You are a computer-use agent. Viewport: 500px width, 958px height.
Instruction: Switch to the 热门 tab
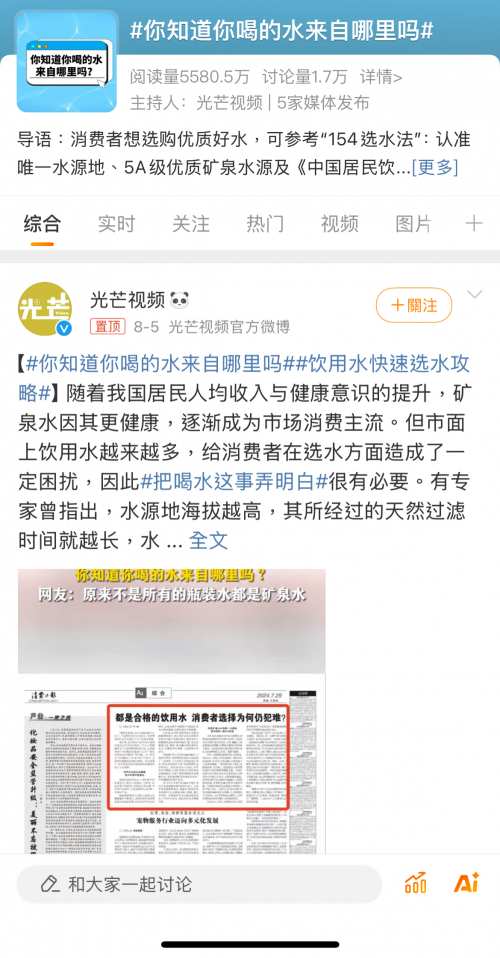pyautogui.click(x=265, y=224)
